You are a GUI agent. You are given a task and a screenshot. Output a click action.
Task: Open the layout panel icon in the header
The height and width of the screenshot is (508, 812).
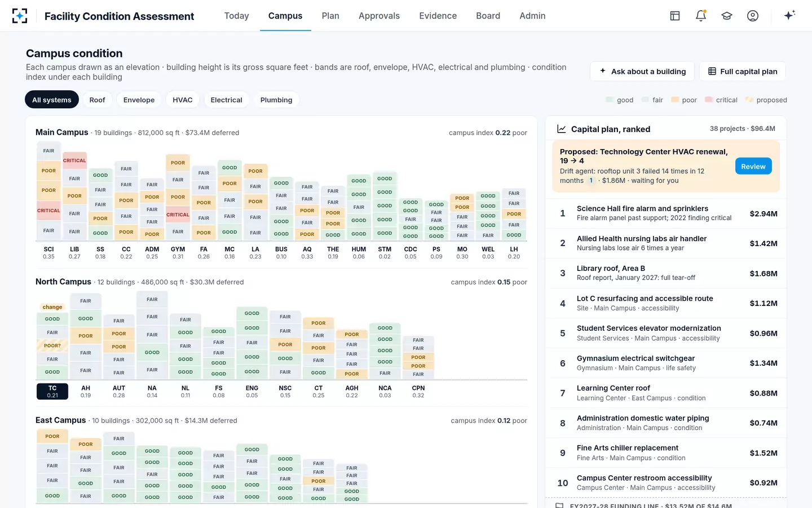pyautogui.click(x=675, y=16)
